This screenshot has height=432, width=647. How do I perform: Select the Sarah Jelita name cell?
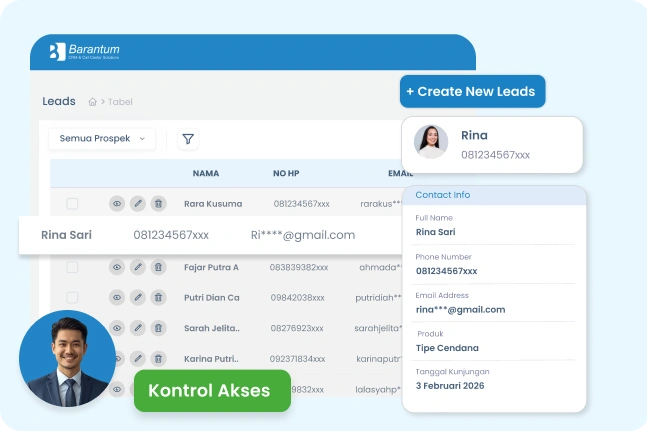(x=212, y=328)
